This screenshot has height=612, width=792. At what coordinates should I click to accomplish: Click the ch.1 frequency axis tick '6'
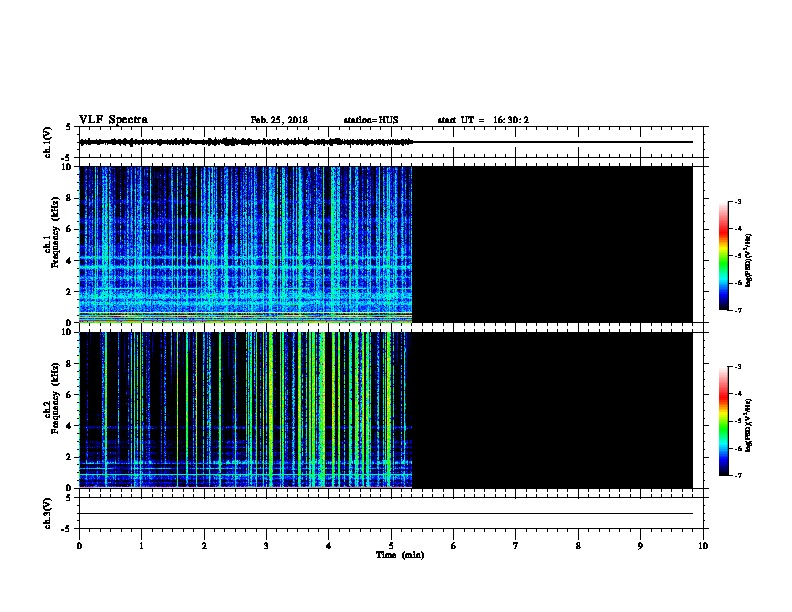[69, 229]
